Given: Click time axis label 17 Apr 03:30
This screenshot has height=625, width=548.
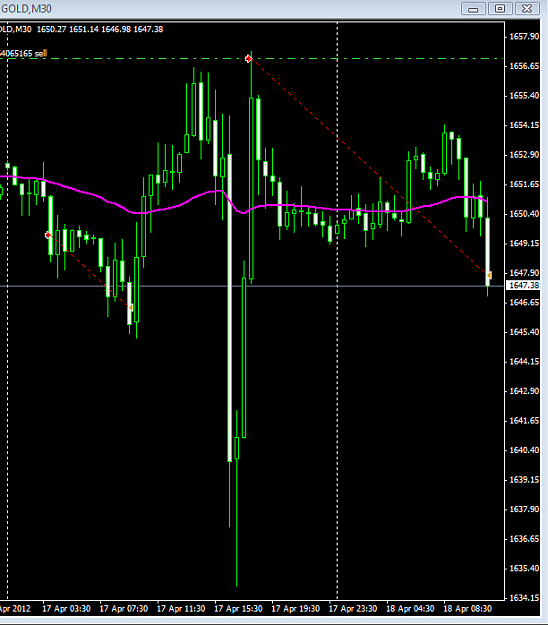Looking at the screenshot, I should [x=67, y=609].
